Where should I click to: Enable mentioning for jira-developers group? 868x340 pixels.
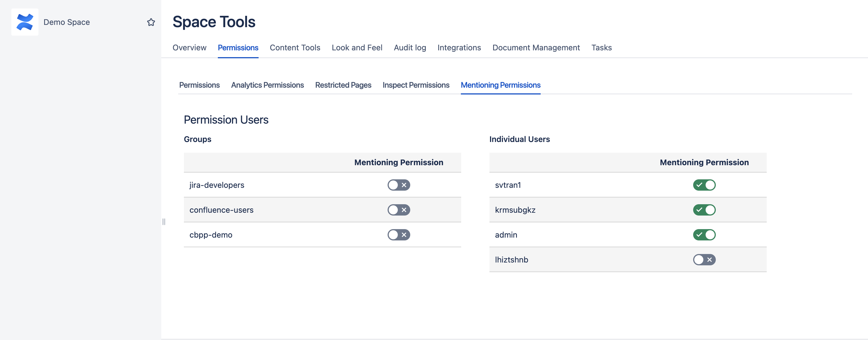pos(398,185)
